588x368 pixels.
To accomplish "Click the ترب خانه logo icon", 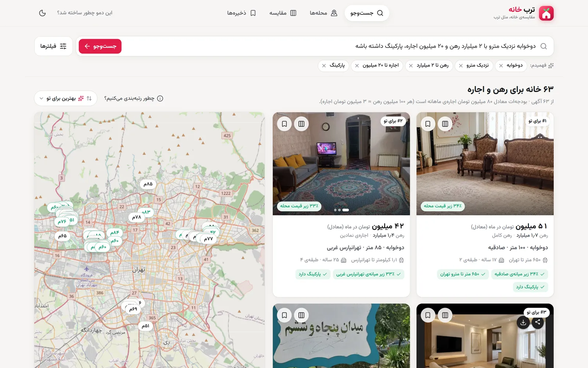I will 546,13.
